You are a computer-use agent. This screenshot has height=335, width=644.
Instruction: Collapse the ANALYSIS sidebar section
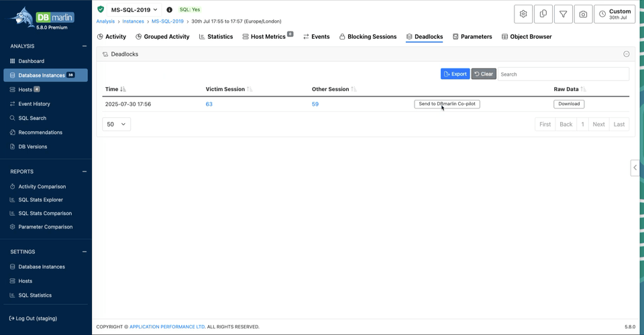[x=85, y=46]
